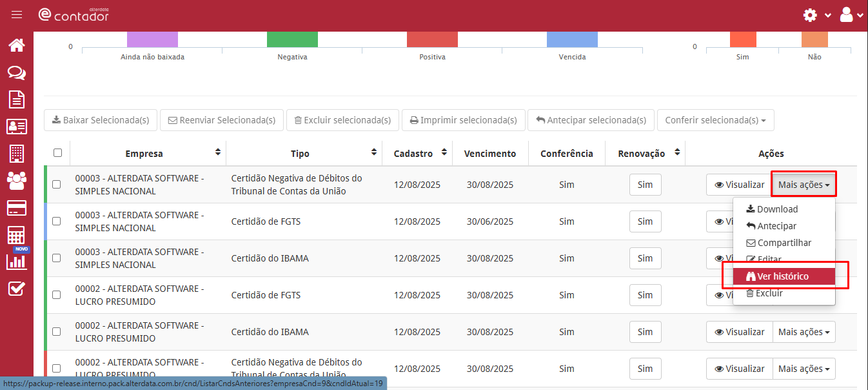Select the 00002 Certidão de FGTS row checkbox
Viewport: 868px width, 390px height.
pos(57,295)
